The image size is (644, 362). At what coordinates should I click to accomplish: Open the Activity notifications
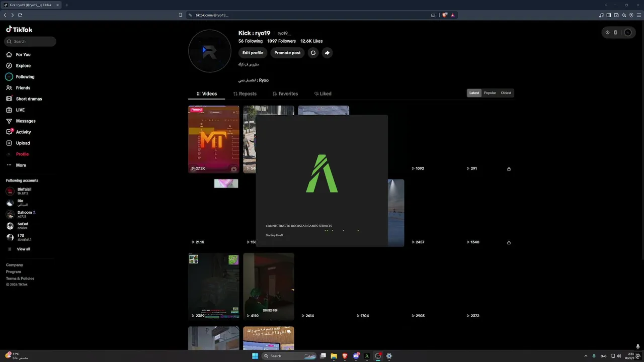coord(19,132)
